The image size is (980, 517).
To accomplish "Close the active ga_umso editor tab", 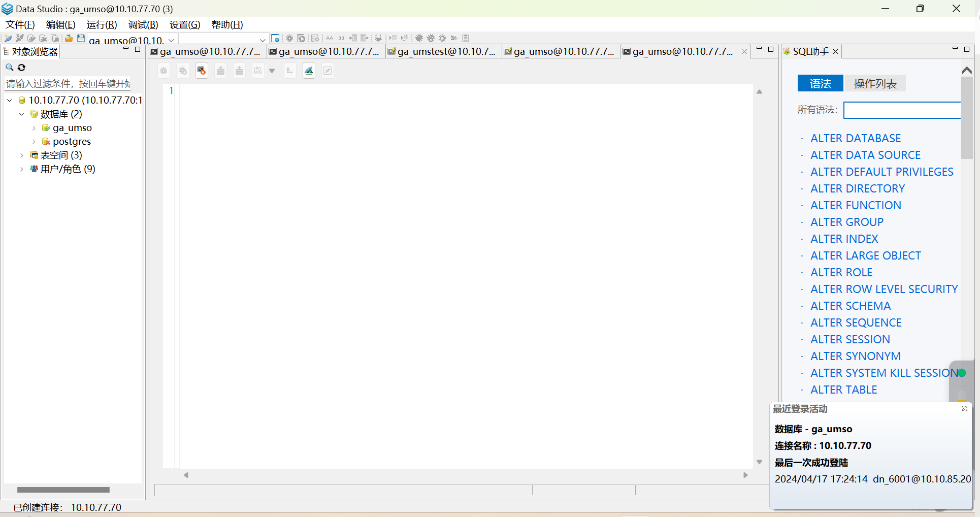I will point(744,51).
